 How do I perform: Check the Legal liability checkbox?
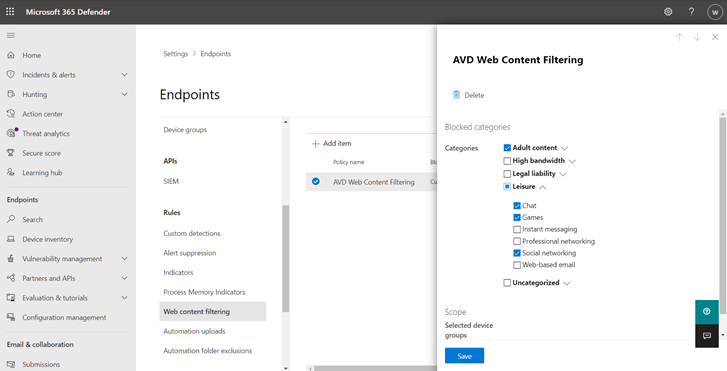pyautogui.click(x=507, y=174)
